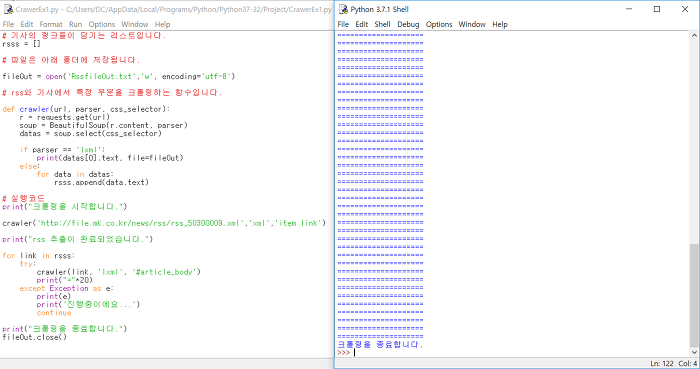700x369 pixels.
Task: Click the Shell scrollbar down arrow
Action: point(694,352)
